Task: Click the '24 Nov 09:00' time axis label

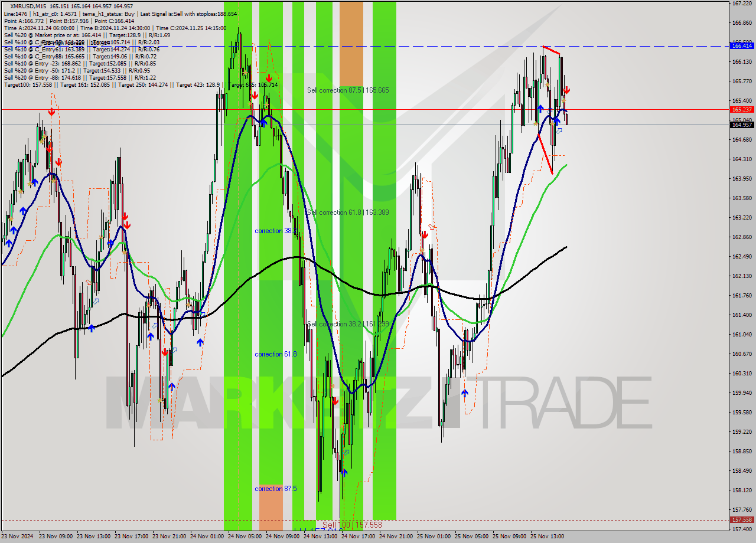Action: 284,537
